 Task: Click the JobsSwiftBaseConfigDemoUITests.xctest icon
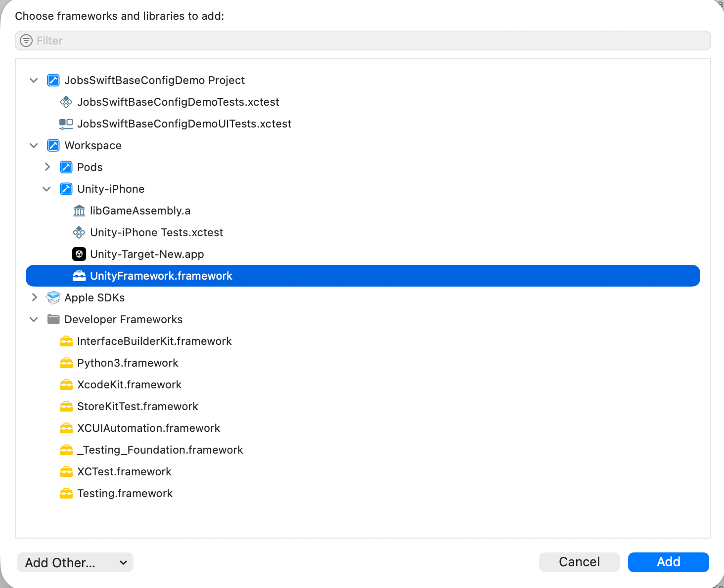66,124
